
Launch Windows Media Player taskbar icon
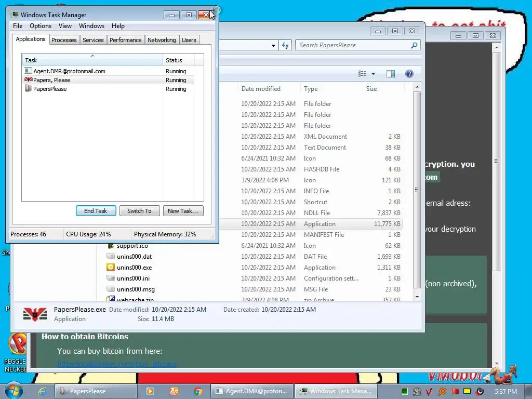click(x=150, y=391)
